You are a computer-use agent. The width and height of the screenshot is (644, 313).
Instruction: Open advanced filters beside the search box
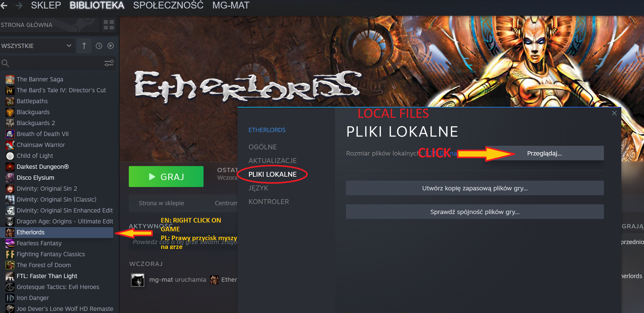pos(109,63)
